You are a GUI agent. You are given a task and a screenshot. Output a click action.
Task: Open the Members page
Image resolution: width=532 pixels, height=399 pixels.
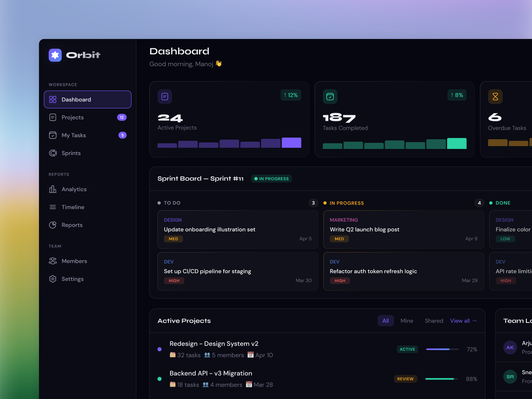tap(74, 261)
